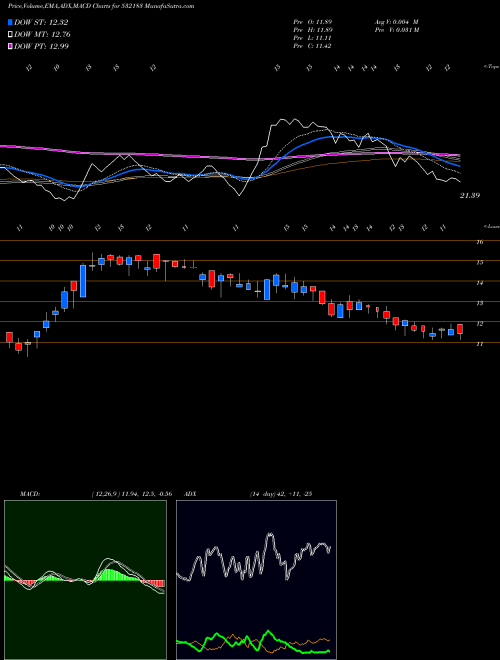The height and width of the screenshot is (660, 500).
Task: Click the 'Pre L: 11.11' low value
Action: [312, 38]
